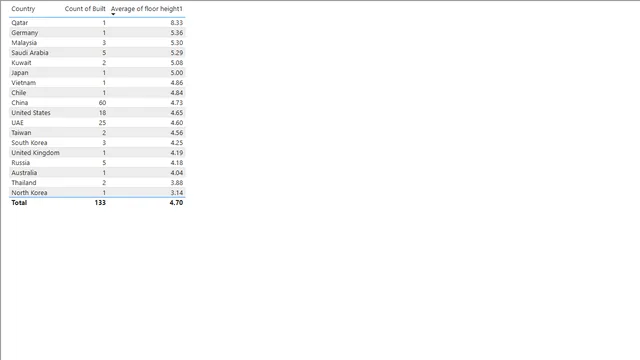Viewport: 640px width, 360px height.
Task: Sort by Average of floor height1 header
Action: 147,9
